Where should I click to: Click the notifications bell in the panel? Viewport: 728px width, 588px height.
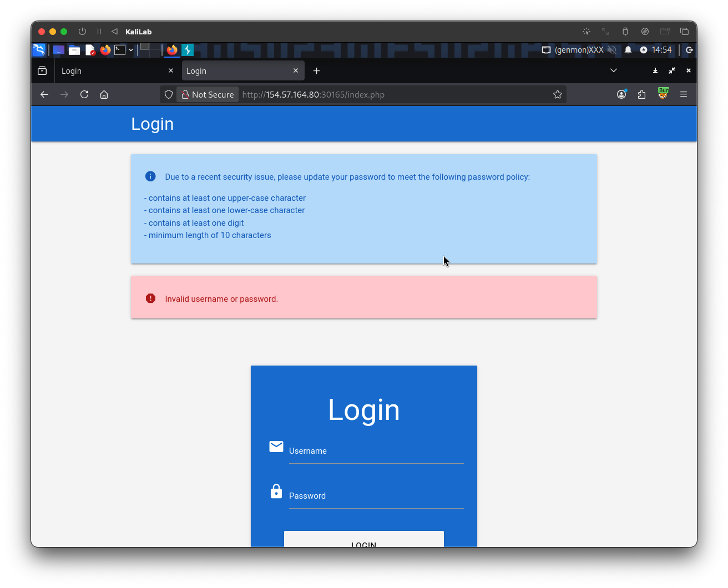[x=628, y=50]
